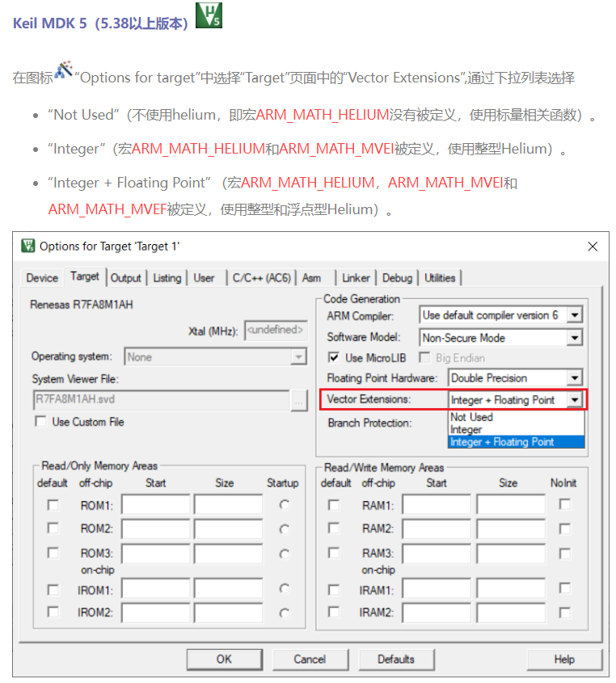Click the IROM2 Size field
The height and width of the screenshot is (683, 616).
(229, 613)
